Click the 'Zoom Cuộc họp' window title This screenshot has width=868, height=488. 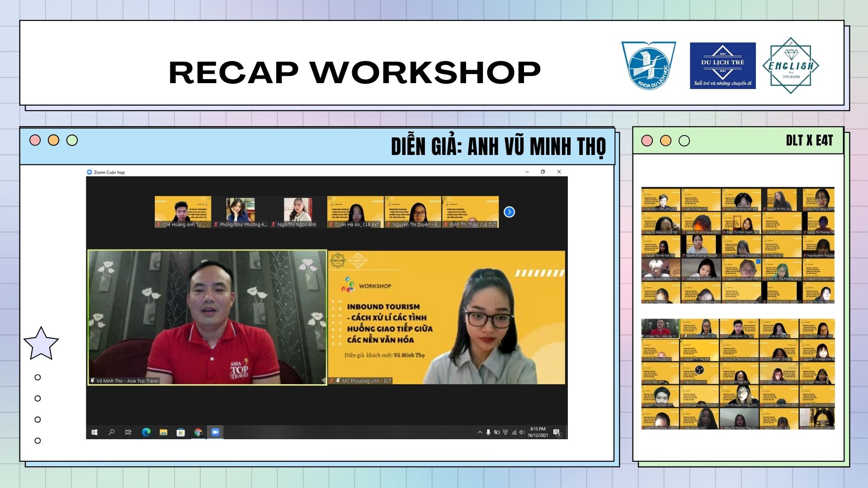(109, 172)
